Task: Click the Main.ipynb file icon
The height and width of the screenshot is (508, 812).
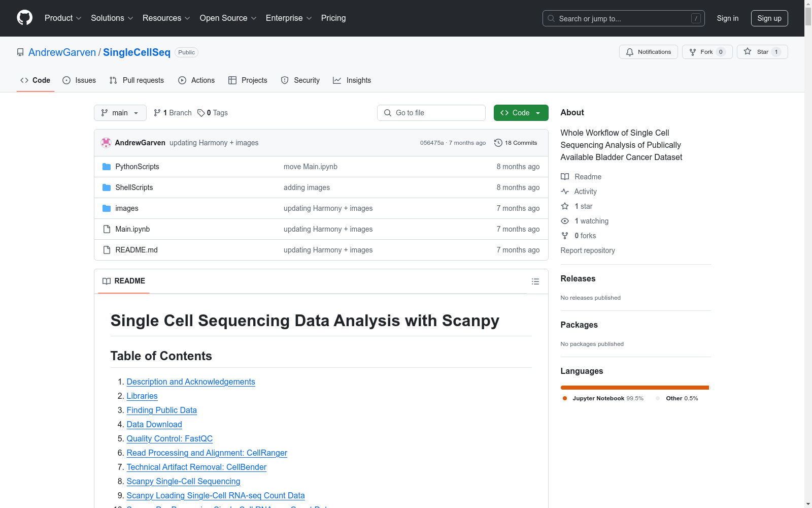Action: pyautogui.click(x=107, y=229)
